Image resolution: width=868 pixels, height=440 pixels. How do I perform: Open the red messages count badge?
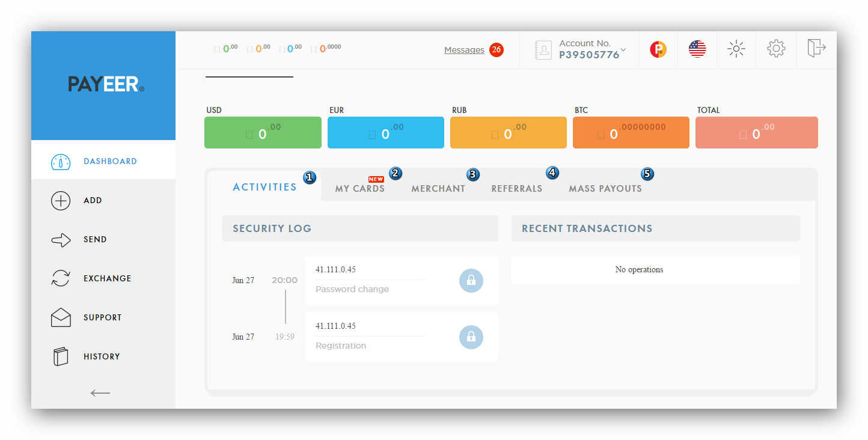click(496, 50)
